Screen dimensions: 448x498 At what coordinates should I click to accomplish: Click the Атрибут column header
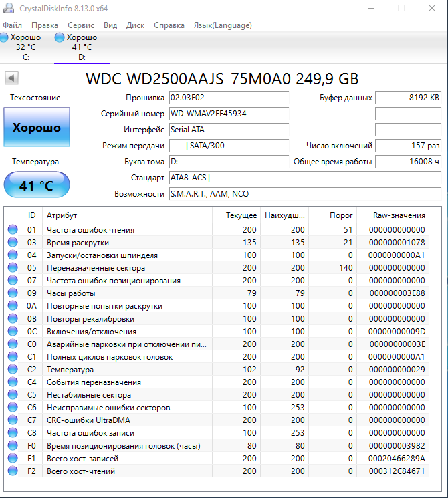point(127,215)
